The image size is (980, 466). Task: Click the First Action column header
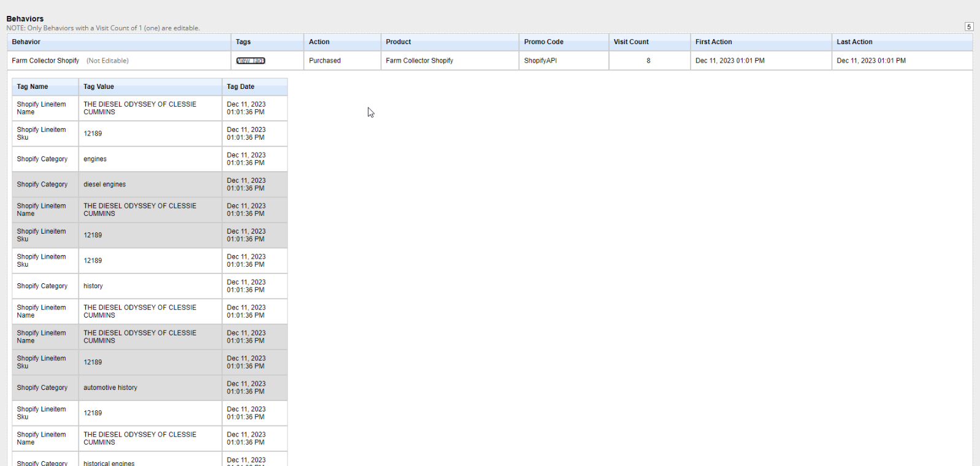(713, 42)
